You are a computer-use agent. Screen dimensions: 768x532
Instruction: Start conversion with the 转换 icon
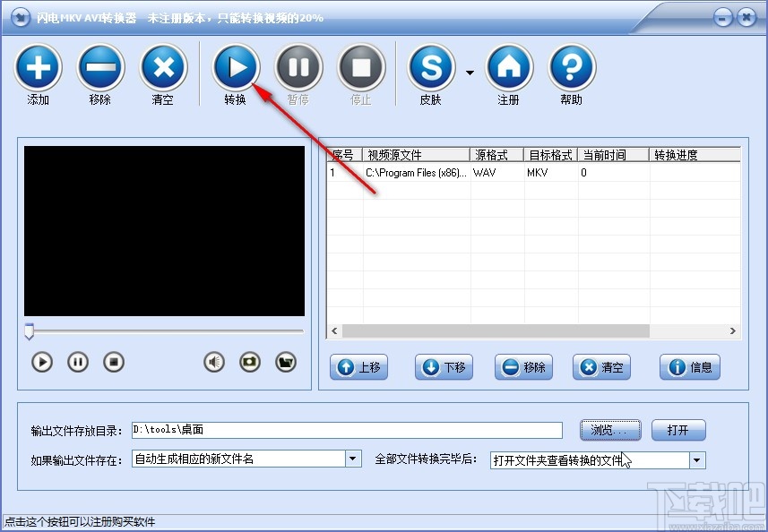(x=236, y=68)
